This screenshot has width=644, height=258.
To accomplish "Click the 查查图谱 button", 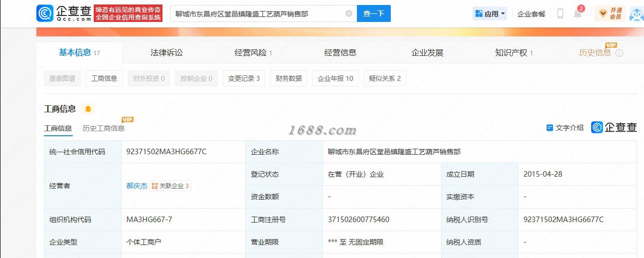I will [x=62, y=78].
